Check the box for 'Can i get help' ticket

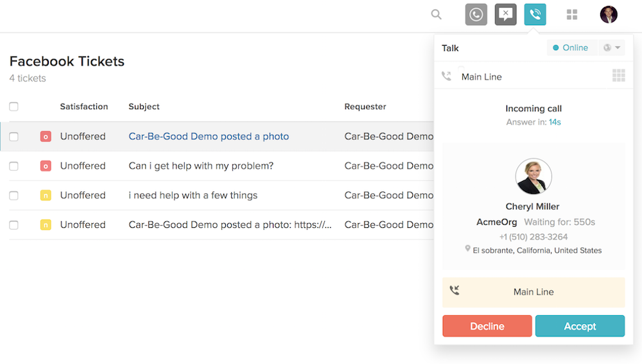[x=14, y=166]
